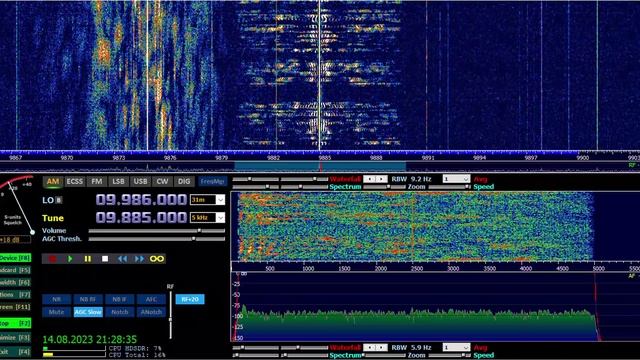The height and width of the screenshot is (360, 640).
Task: Adjust the lower AF Speed slider
Action: coord(450,356)
